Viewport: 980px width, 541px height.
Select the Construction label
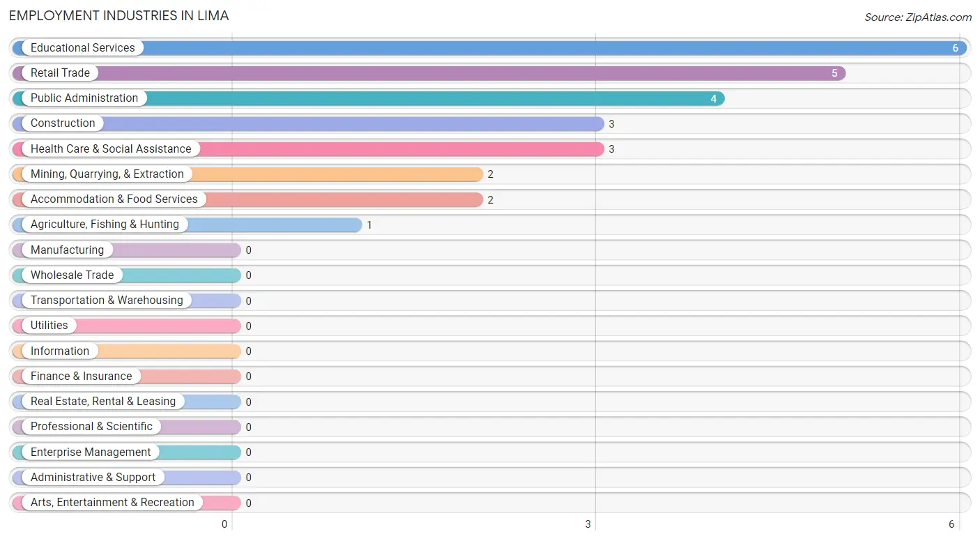click(x=63, y=123)
